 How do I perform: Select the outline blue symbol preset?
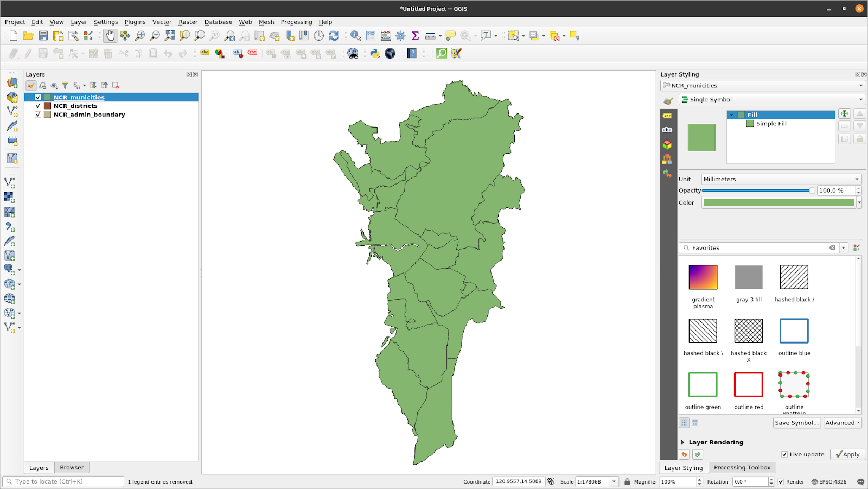pyautogui.click(x=793, y=331)
